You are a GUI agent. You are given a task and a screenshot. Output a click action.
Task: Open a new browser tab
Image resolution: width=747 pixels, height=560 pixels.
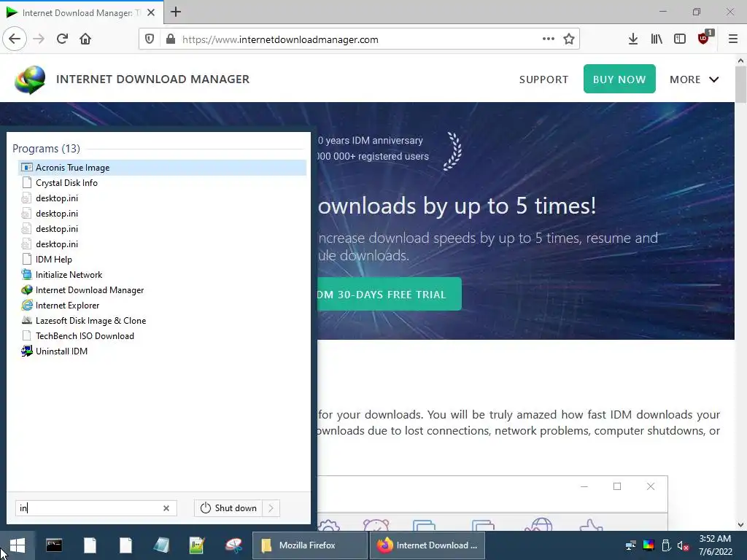(176, 12)
